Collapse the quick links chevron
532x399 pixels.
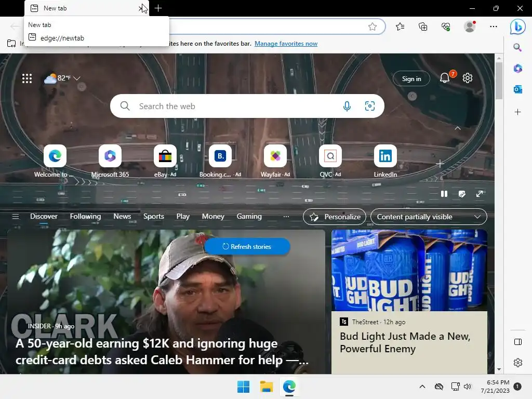coord(458,128)
